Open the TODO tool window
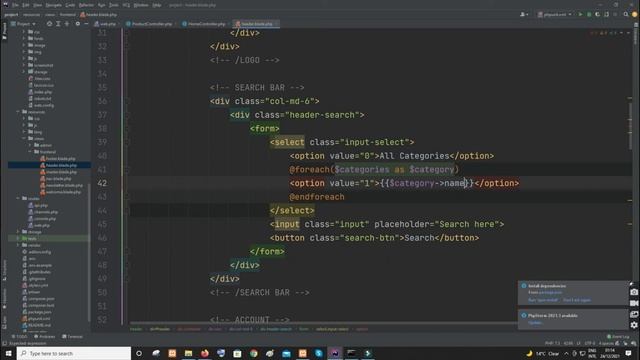The width and height of the screenshot is (640, 360). pos(19,337)
